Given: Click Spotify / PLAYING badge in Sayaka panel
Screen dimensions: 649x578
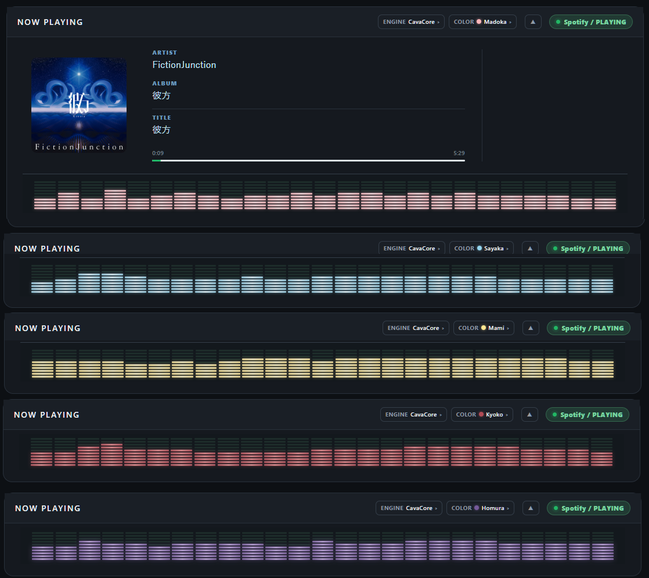Looking at the screenshot, I should point(588,248).
